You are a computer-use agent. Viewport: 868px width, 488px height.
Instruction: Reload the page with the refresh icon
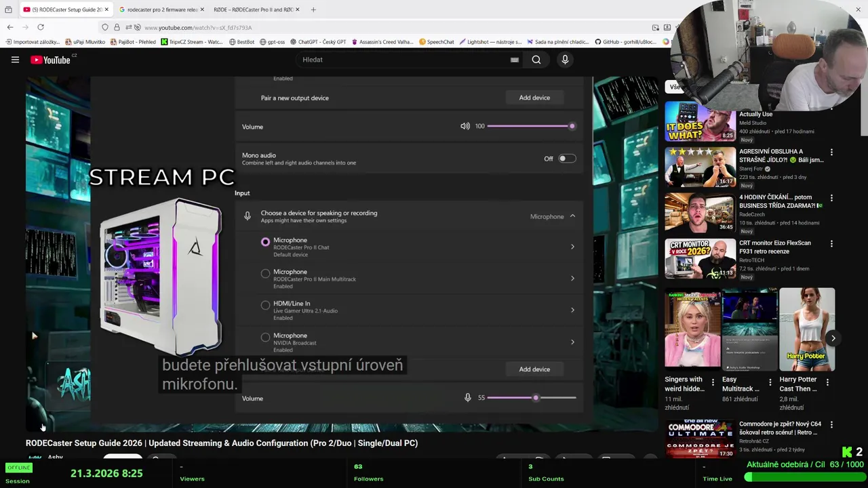click(41, 27)
